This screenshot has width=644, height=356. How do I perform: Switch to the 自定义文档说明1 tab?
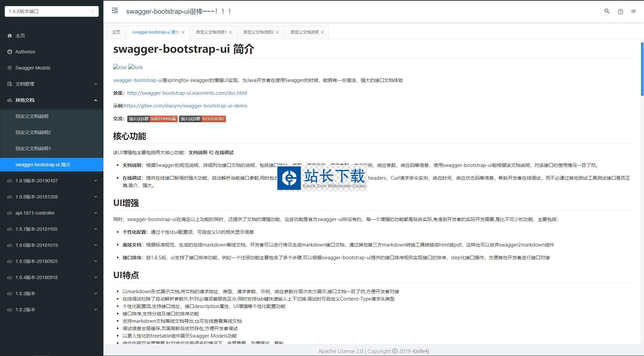click(211, 32)
